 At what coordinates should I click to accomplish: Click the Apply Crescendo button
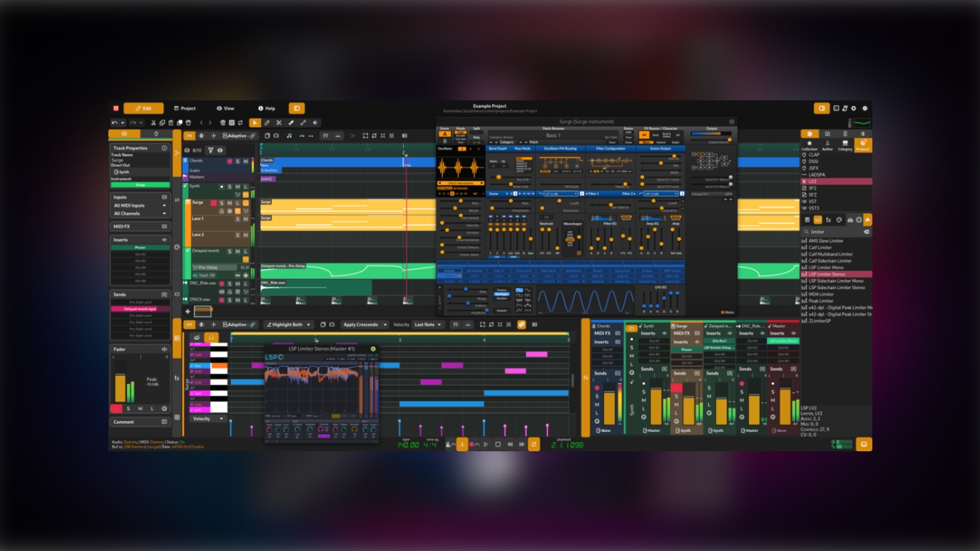360,324
